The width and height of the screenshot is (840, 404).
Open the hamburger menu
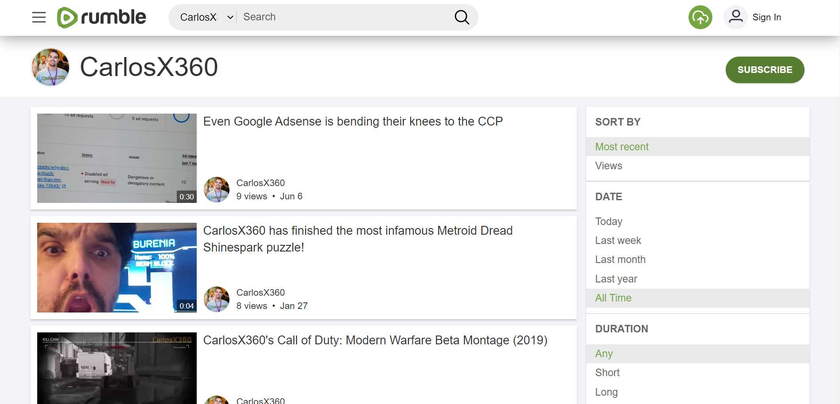[x=39, y=17]
